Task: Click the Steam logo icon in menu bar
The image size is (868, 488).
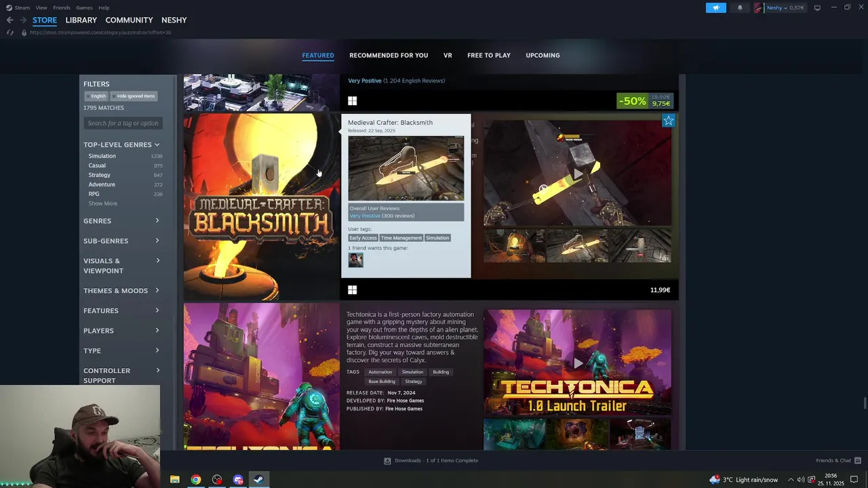Action: pyautogui.click(x=9, y=7)
